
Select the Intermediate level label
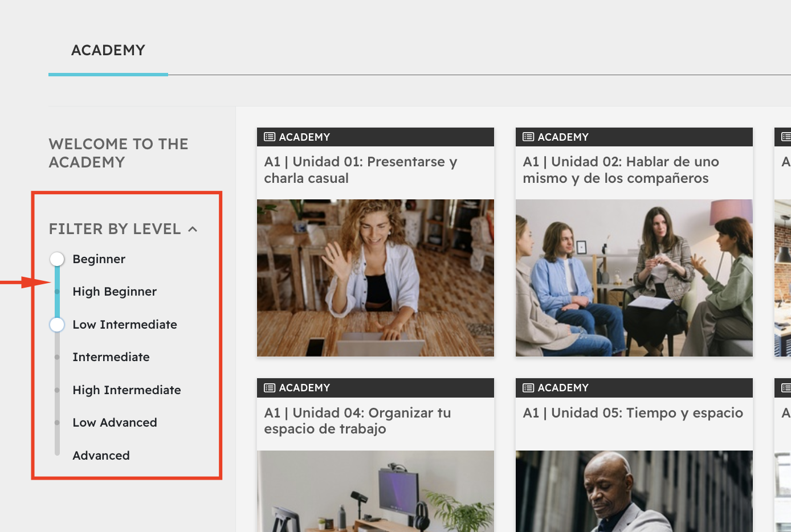point(111,357)
